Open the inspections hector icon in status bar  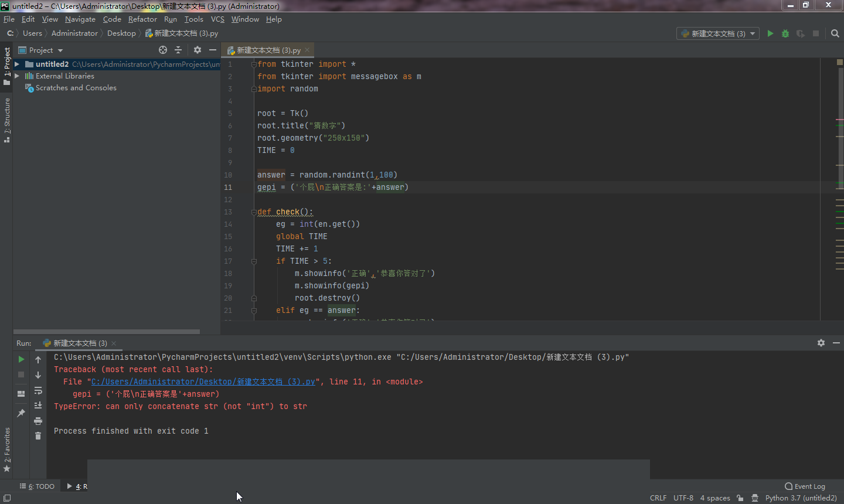(755, 498)
